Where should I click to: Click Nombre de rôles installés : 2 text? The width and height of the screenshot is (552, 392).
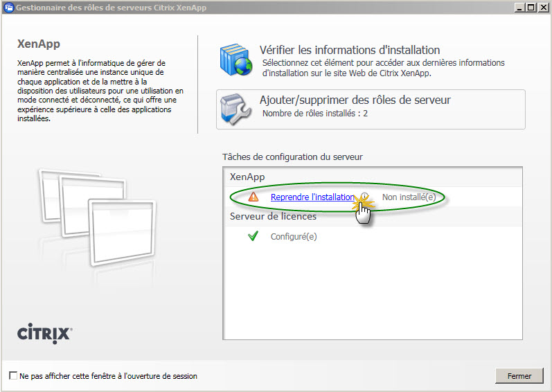click(315, 114)
